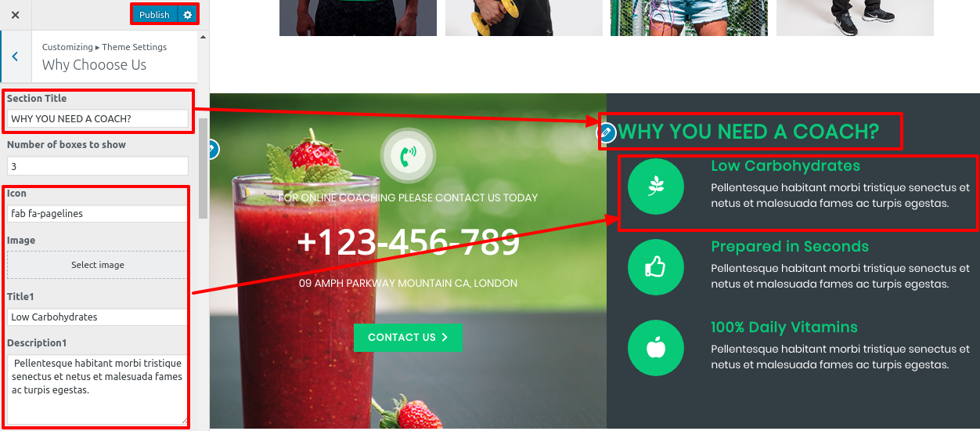
Task: Open publish settings gear icon
Action: pos(186,15)
